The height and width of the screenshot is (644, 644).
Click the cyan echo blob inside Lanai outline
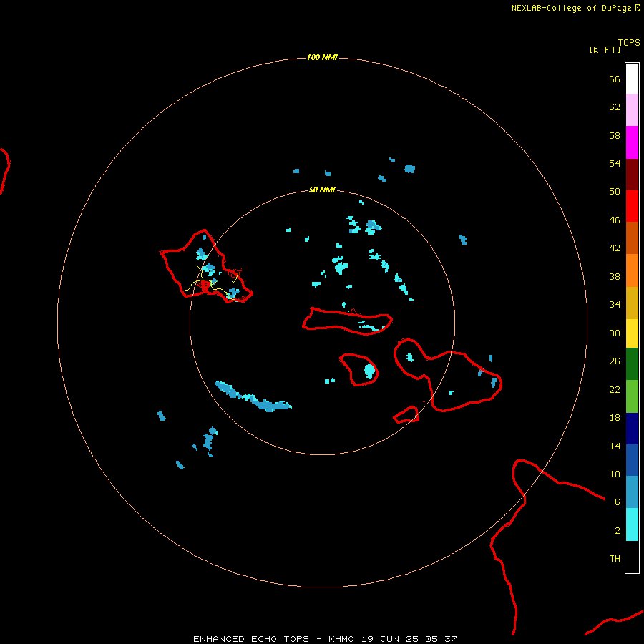370,371
